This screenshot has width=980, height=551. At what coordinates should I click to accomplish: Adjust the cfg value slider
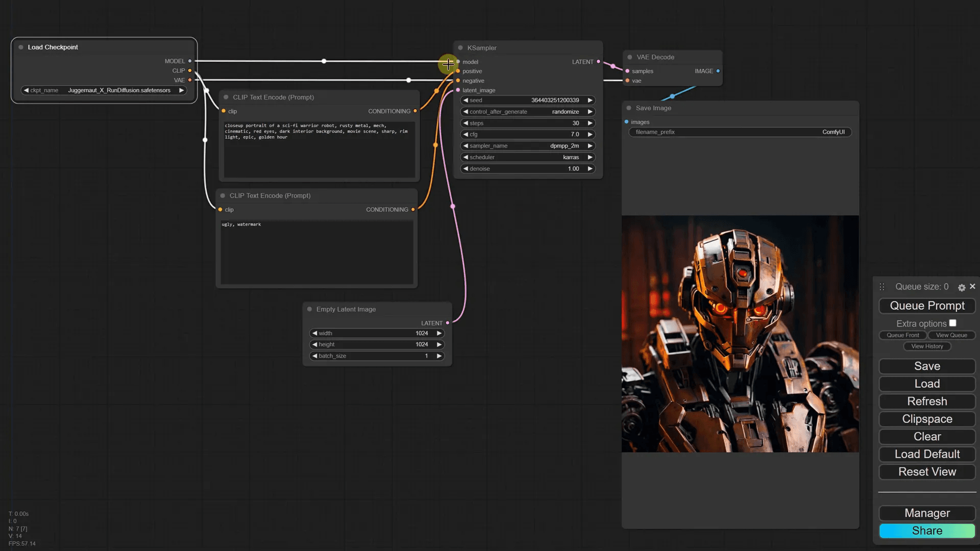click(x=528, y=135)
